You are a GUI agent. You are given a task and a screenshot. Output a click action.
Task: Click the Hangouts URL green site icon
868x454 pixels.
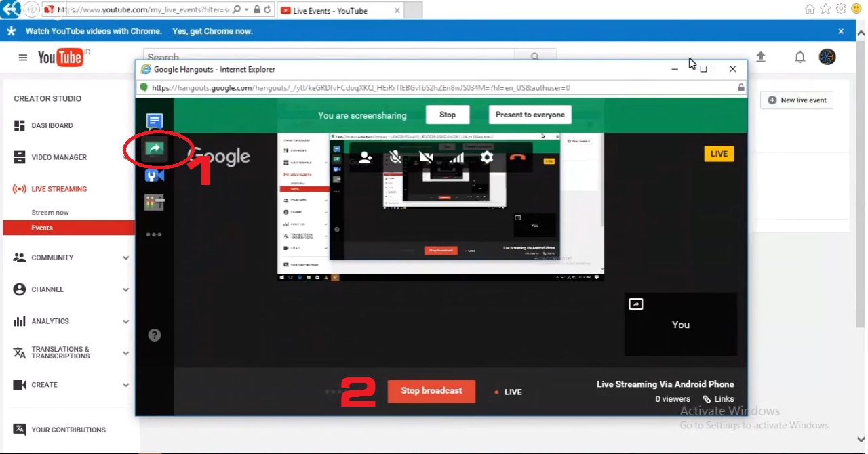(144, 87)
